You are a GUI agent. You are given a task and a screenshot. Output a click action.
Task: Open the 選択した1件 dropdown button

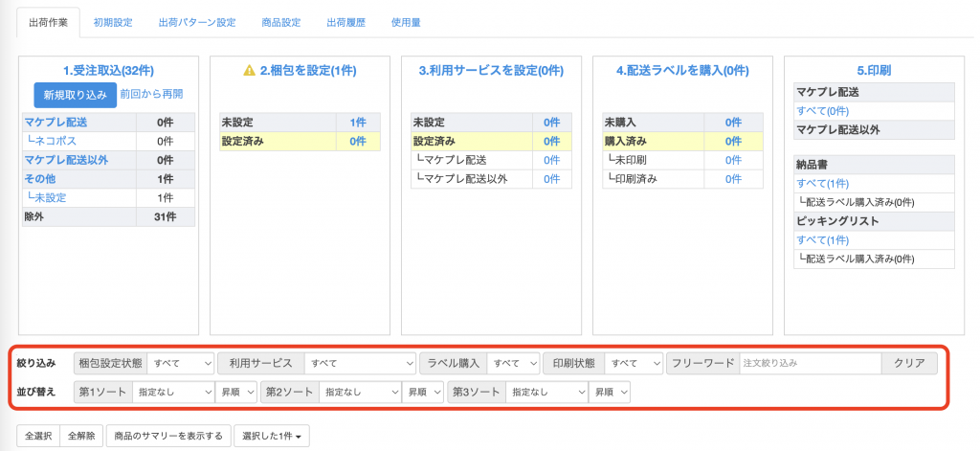click(x=271, y=436)
